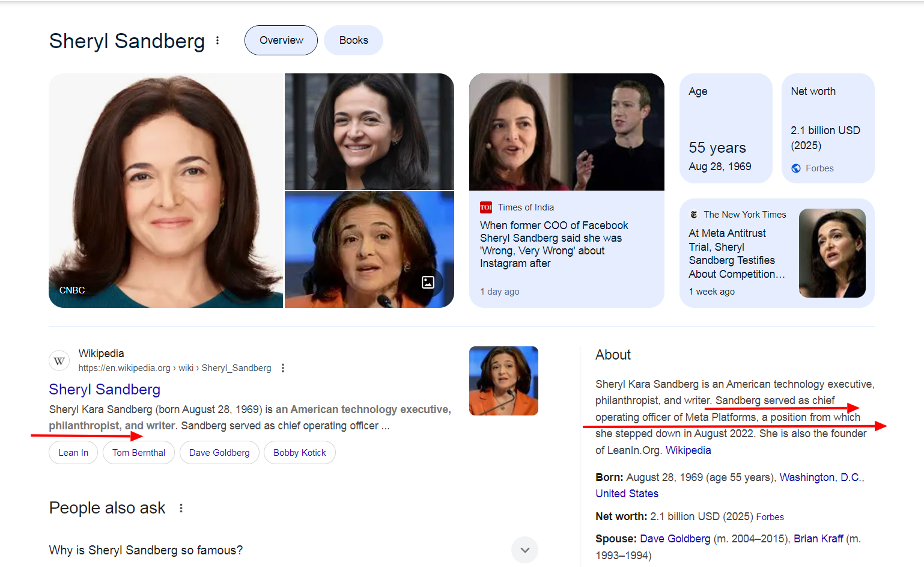Click the 'Sheryl Sandberg' panel heading
The width and height of the screenshot is (924, 567).
coord(127,41)
